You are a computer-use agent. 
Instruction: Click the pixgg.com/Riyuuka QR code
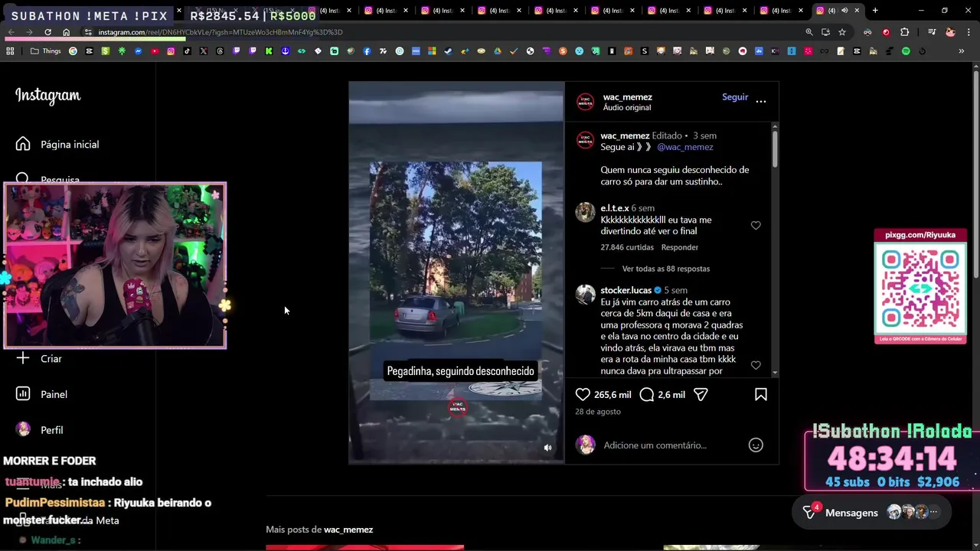(x=920, y=289)
